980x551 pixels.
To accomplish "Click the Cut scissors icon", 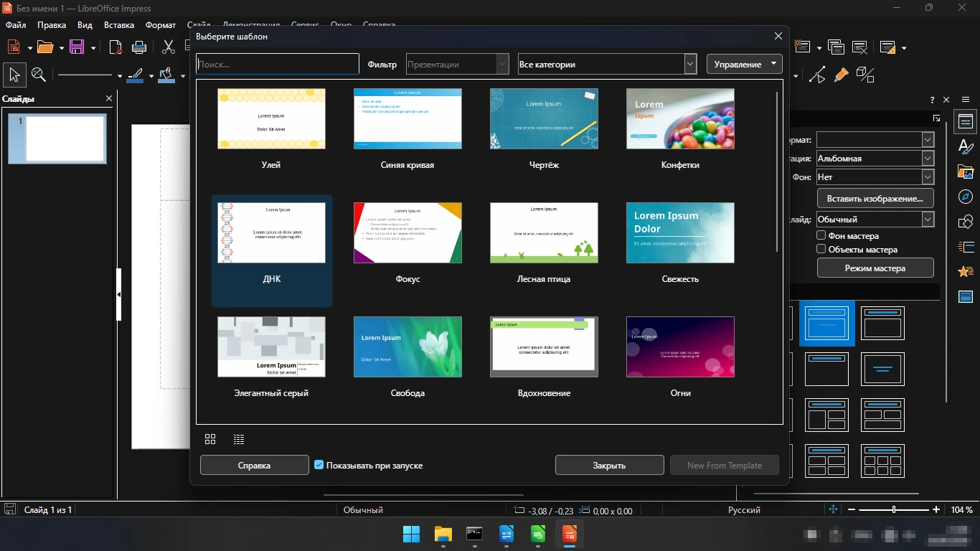I will [169, 47].
